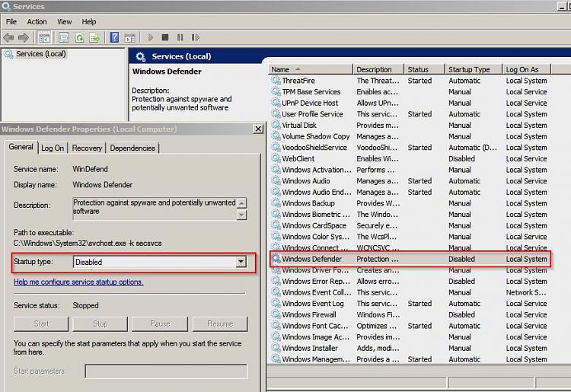Select the Windows Color Sys... name

(x=316, y=237)
